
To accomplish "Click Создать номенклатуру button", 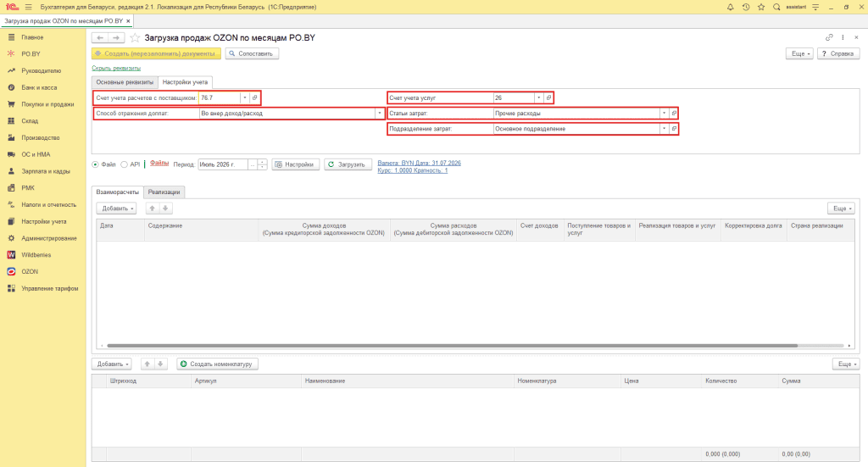I will (x=218, y=364).
